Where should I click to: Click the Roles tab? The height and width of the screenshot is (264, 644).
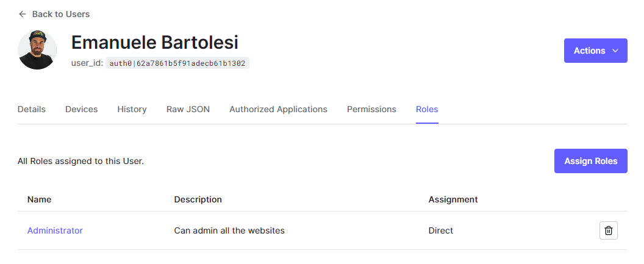(427, 109)
